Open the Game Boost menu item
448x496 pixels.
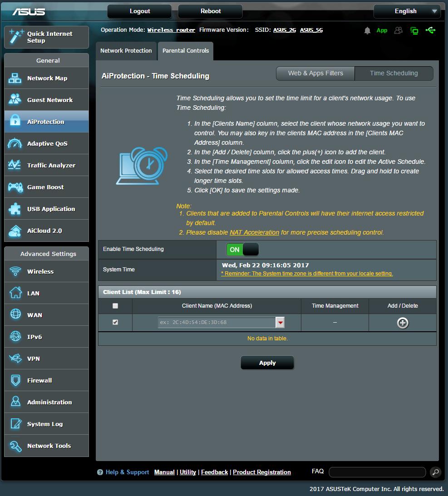point(46,187)
